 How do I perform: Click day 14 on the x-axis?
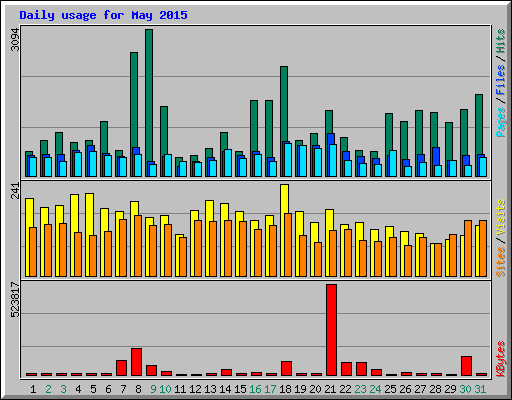(225, 389)
